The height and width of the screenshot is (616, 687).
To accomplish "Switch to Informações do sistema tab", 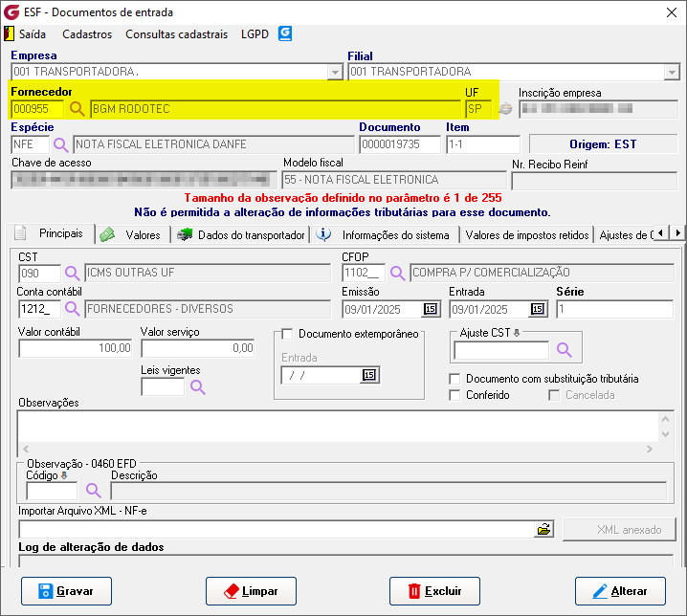I will point(385,235).
